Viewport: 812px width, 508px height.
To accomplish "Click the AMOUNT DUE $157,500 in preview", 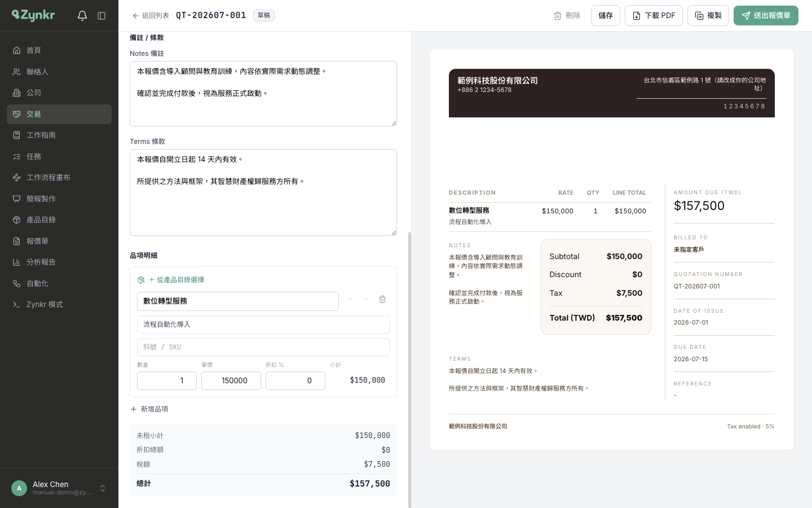I will tap(699, 206).
